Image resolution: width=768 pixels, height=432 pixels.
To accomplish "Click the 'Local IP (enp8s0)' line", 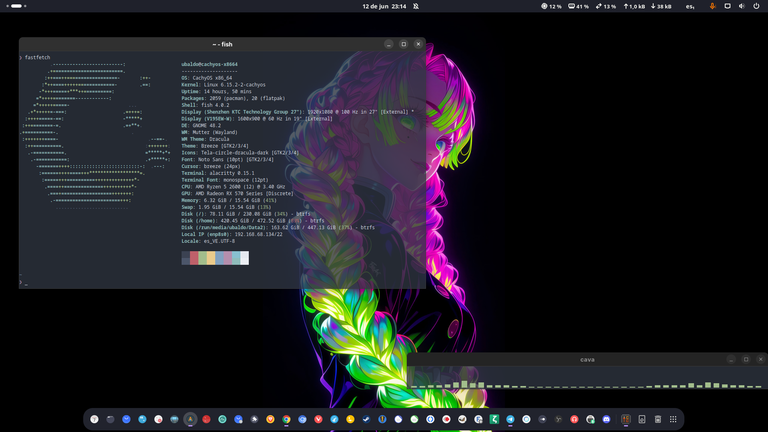I will point(232,234).
